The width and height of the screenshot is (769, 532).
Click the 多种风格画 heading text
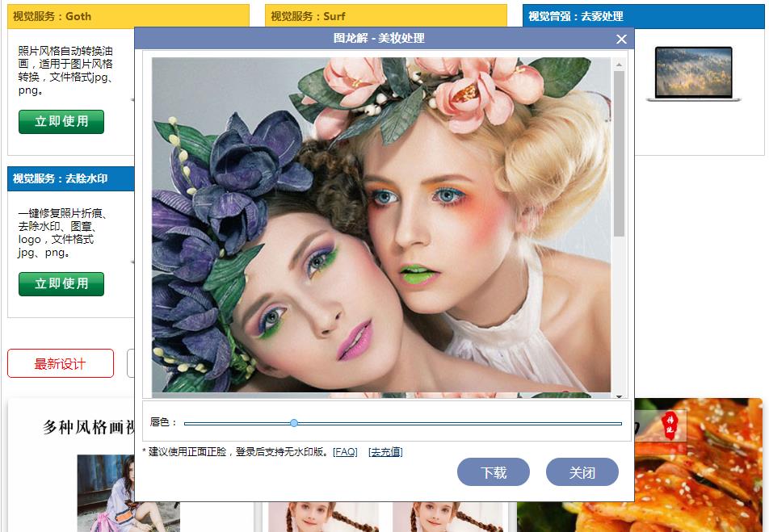(89, 427)
